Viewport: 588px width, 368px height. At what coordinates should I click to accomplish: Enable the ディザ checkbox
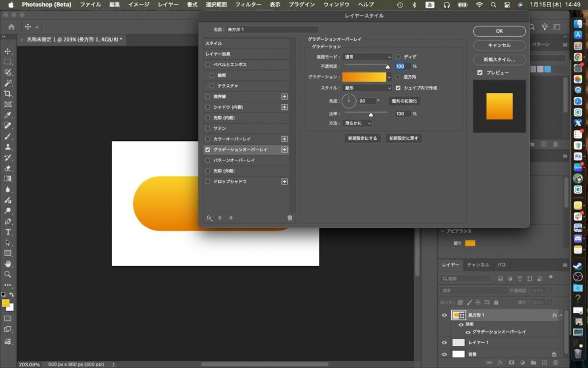399,57
